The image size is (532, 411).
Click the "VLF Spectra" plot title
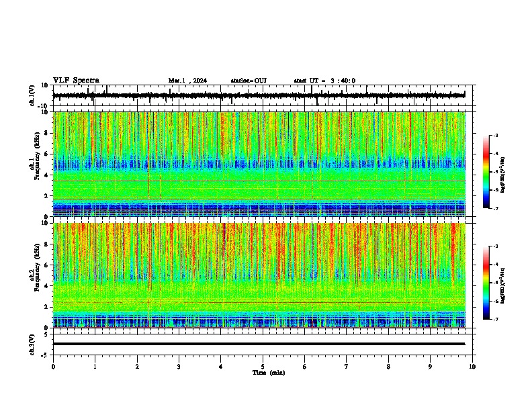click(76, 81)
